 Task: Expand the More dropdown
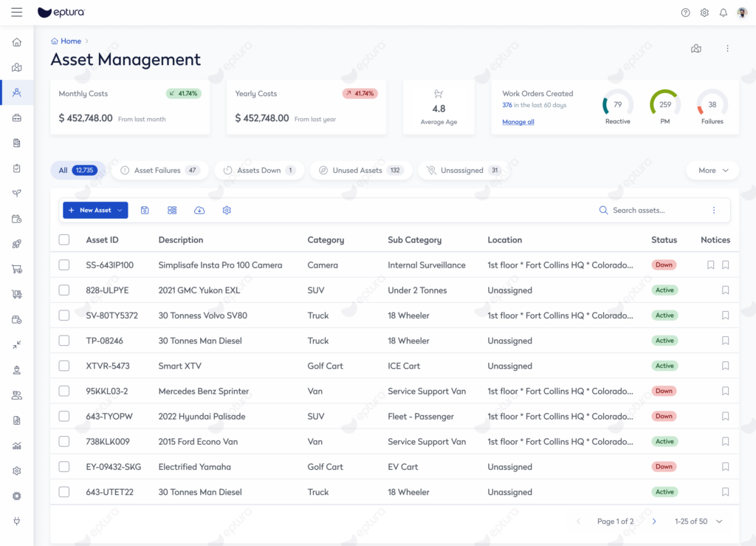pos(712,171)
